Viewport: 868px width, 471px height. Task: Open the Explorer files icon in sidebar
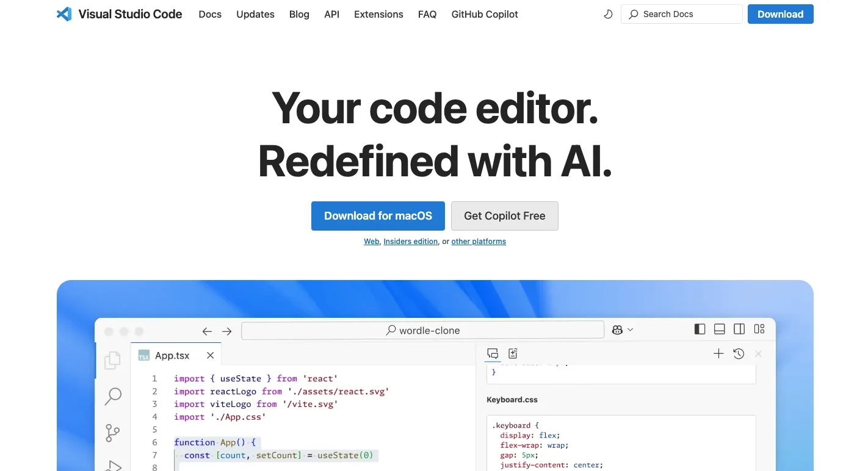113,361
